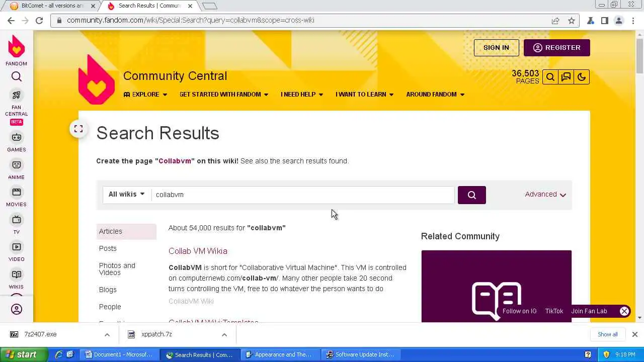Open the user profile icon in sidebar
This screenshot has width=644, height=362.
[17, 309]
